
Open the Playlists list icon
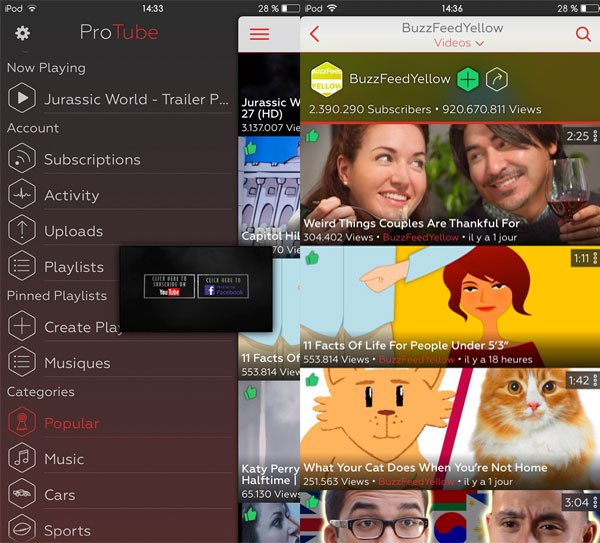[x=22, y=266]
